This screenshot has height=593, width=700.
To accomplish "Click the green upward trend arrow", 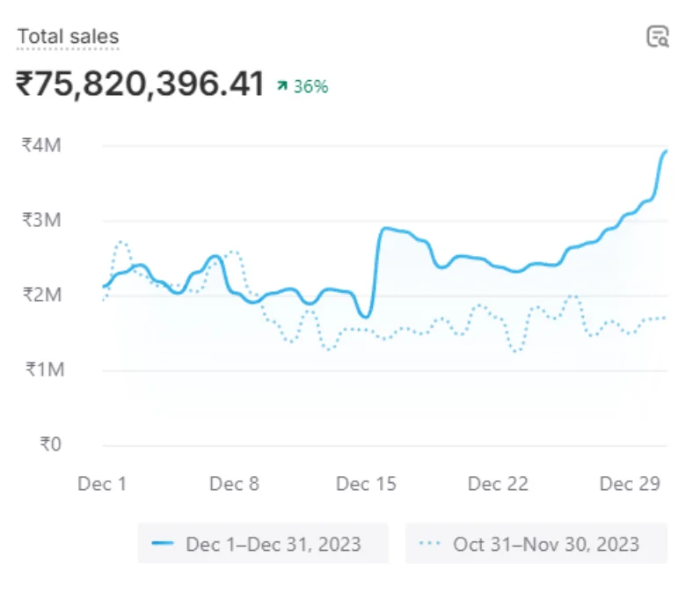I will tap(281, 86).
